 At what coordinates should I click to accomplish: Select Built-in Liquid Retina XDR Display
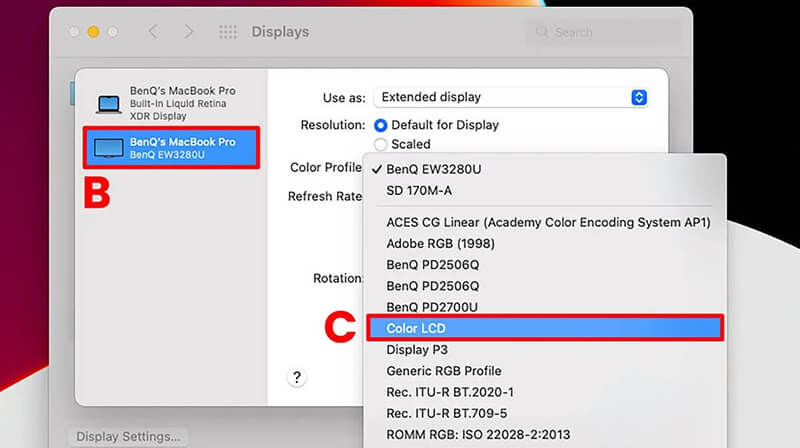171,103
